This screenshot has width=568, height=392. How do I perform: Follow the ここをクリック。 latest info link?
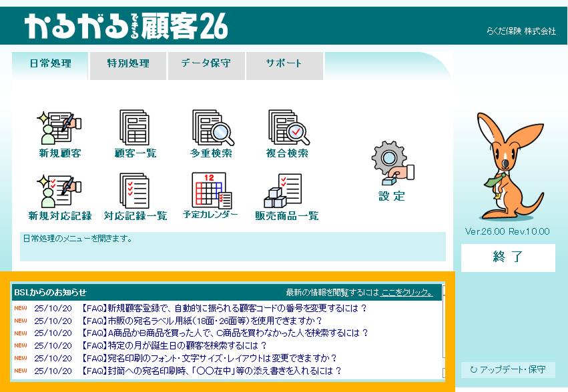click(406, 293)
